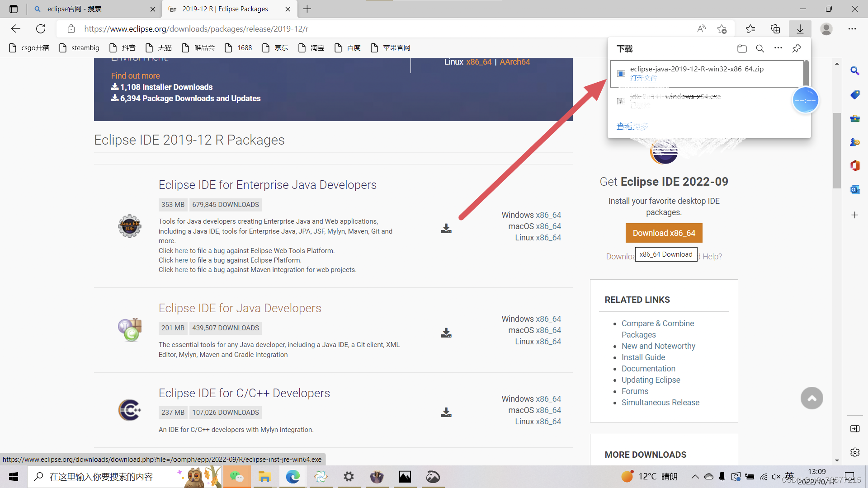
Task: Add a new sidebar app with plus
Action: point(855,215)
